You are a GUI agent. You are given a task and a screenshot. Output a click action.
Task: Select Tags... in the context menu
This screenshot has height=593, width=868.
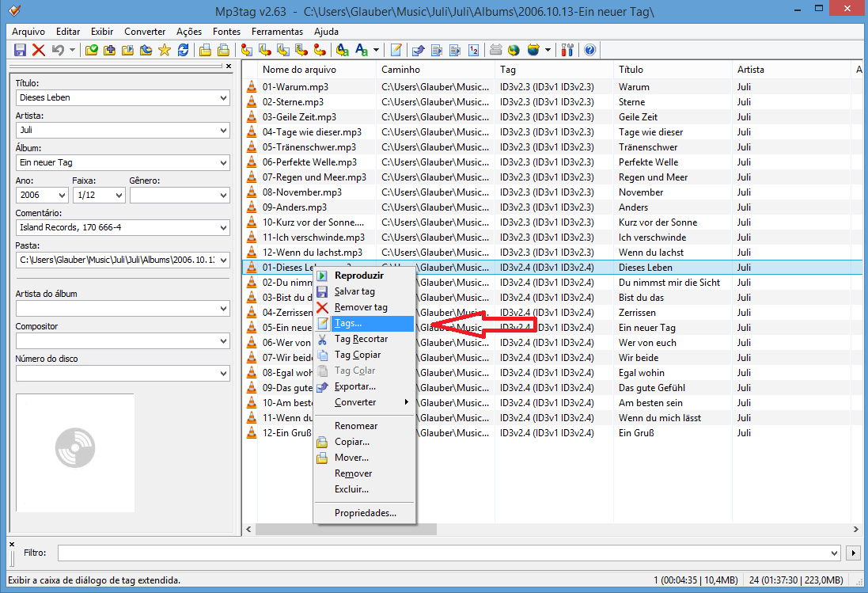click(x=364, y=323)
